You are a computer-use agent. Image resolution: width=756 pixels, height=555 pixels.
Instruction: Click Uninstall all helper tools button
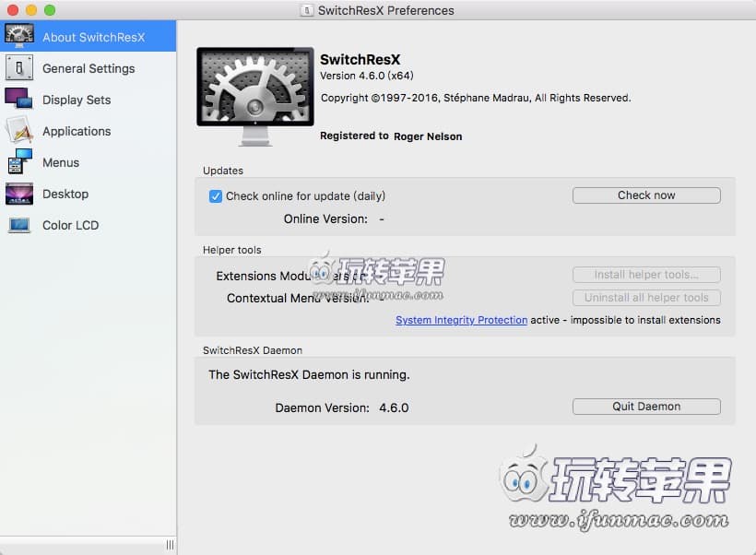coord(646,298)
